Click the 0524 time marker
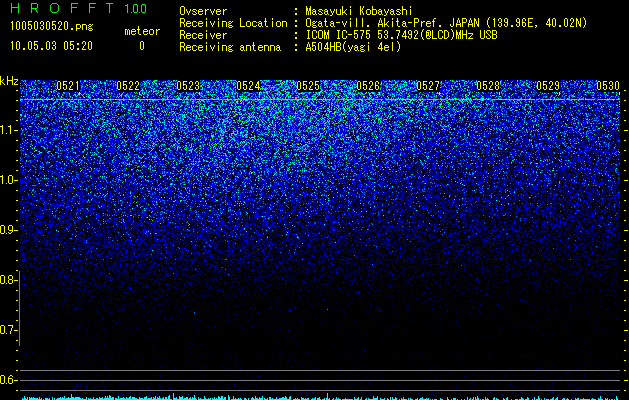Screen dimensions: 629x400 coord(248,86)
